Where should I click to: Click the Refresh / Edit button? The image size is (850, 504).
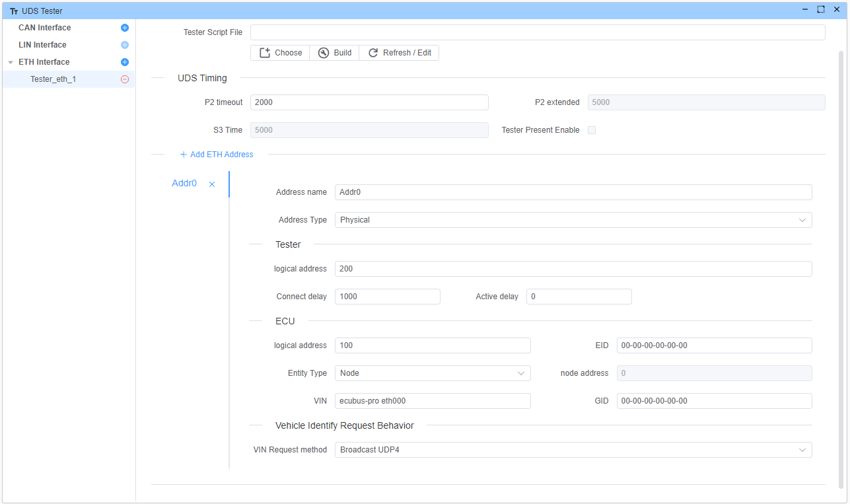click(399, 53)
